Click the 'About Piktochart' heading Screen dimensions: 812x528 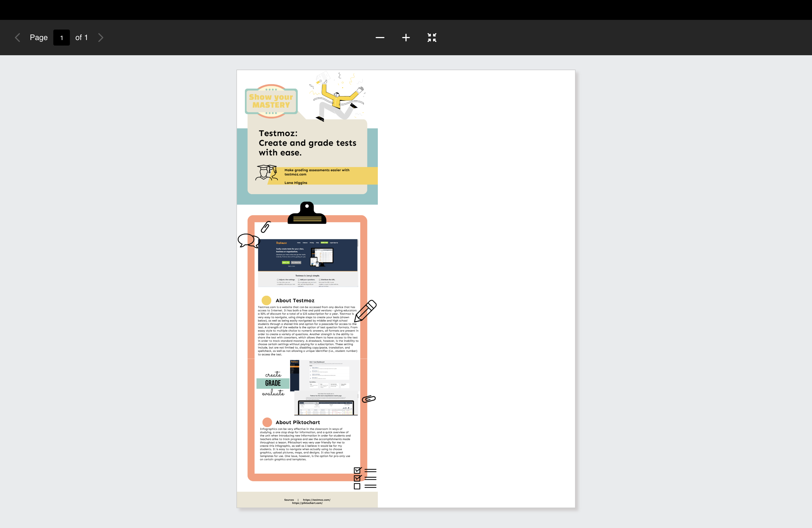pyautogui.click(x=298, y=422)
